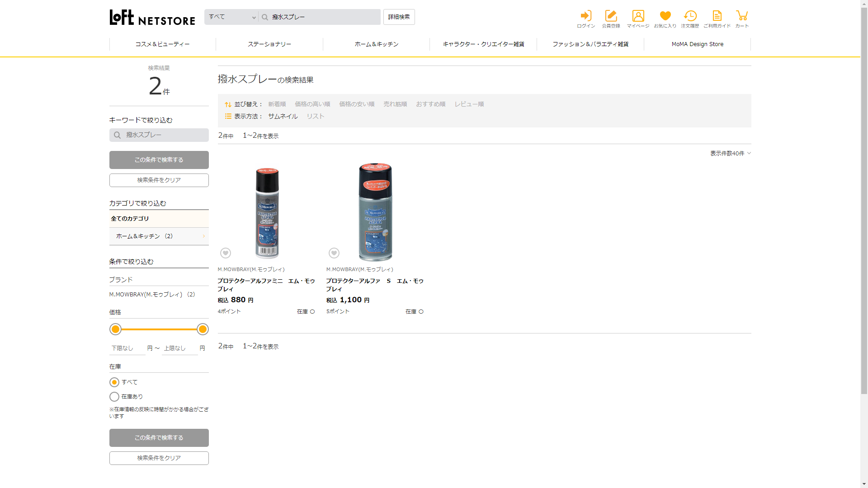Open the すべて search category dropdown
Screen dimensions: 868x488
tap(231, 17)
